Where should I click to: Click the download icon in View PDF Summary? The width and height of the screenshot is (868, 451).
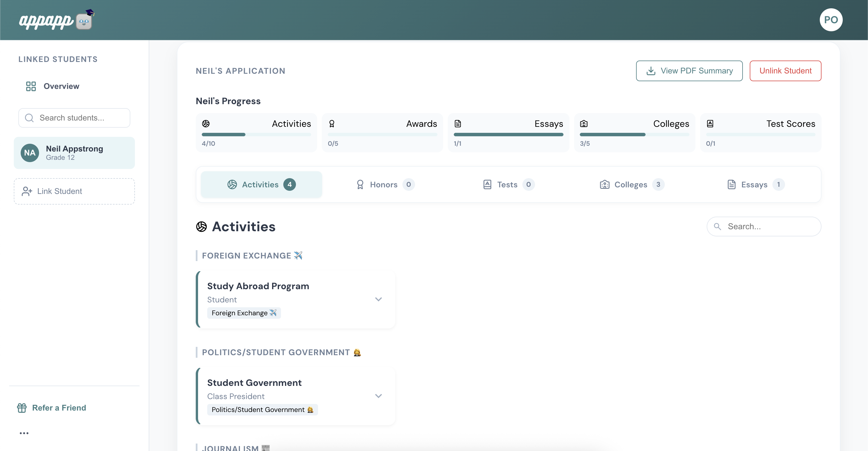pyautogui.click(x=651, y=71)
